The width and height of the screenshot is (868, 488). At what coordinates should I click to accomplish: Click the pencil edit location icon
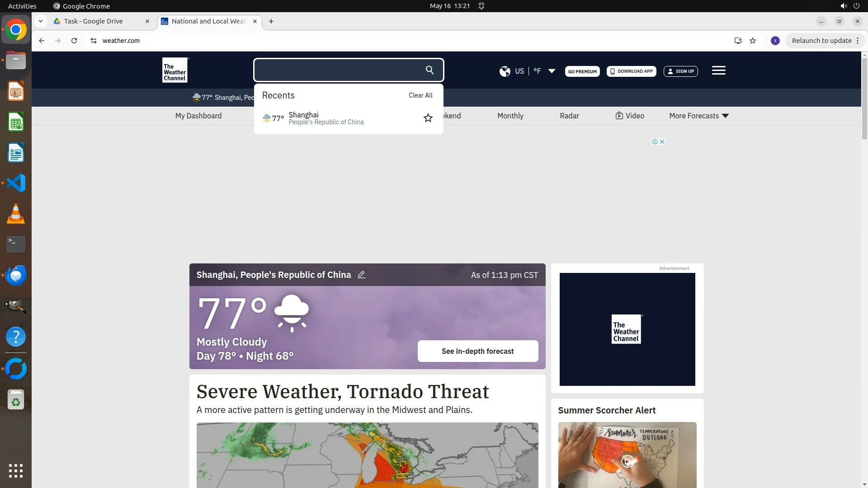361,275
